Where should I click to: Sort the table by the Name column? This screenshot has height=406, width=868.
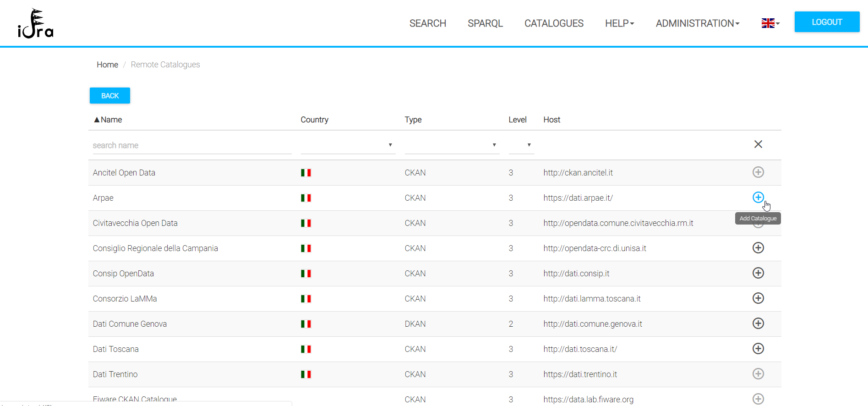click(108, 120)
